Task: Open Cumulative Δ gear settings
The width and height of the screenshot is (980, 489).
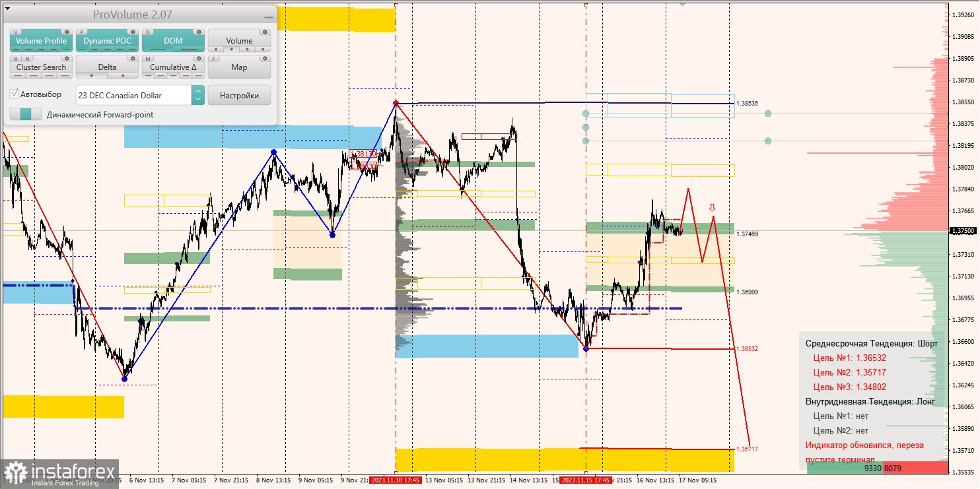Action: coord(199,59)
